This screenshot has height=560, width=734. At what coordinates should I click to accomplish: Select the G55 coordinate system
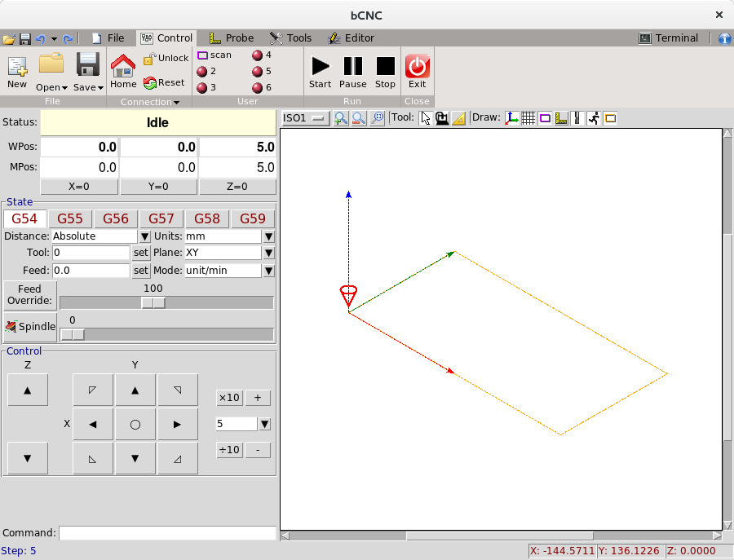(70, 219)
